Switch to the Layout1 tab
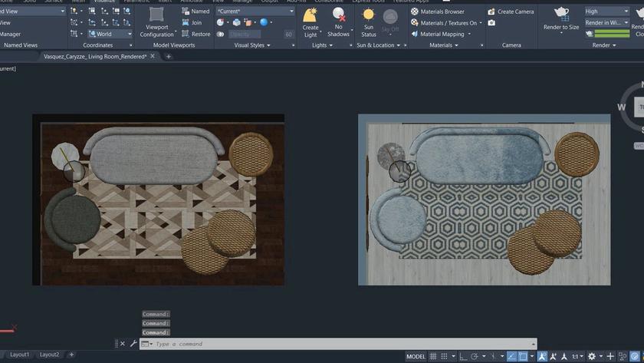The height and width of the screenshot is (363, 644). tap(19, 355)
